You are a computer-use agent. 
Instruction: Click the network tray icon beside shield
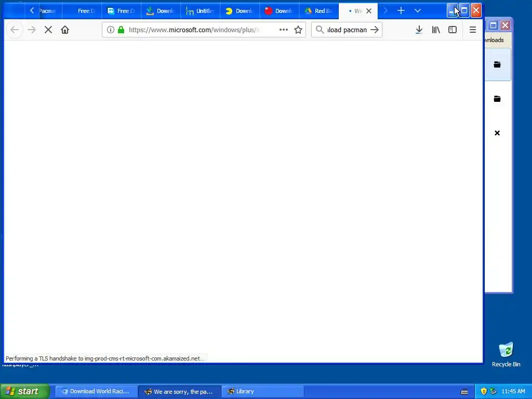tap(494, 392)
